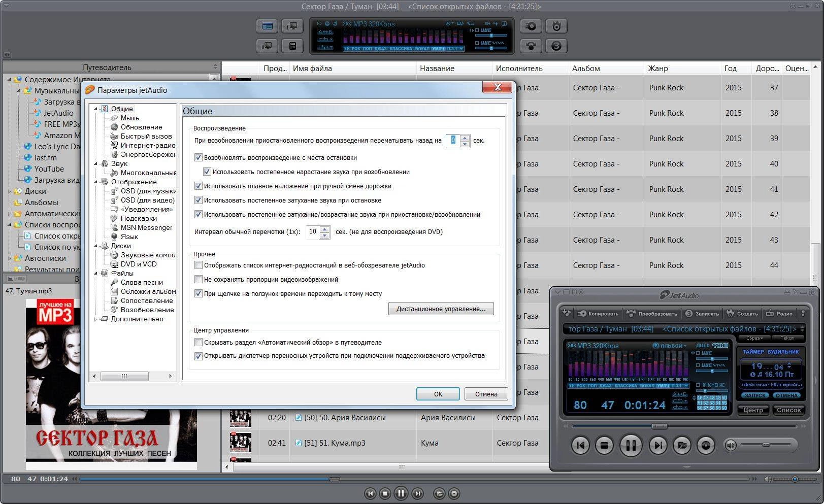Click previous track in bottom main playback bar
The height and width of the screenshot is (504, 824).
[x=370, y=493]
